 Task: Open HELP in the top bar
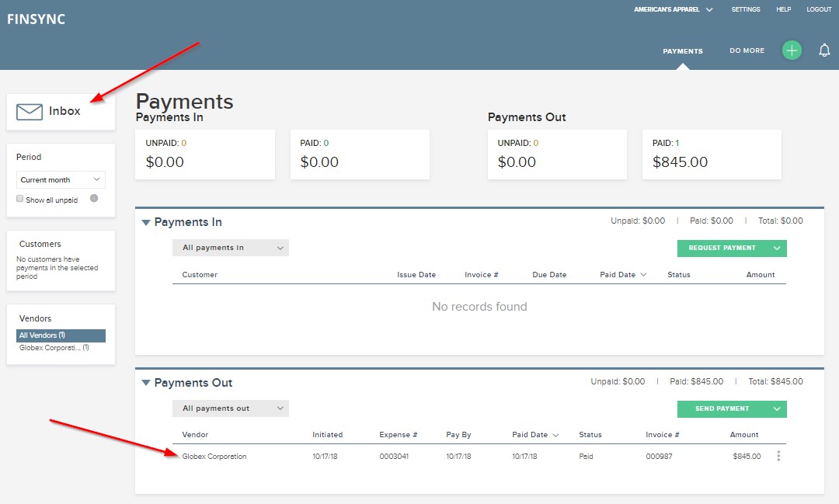(783, 9)
